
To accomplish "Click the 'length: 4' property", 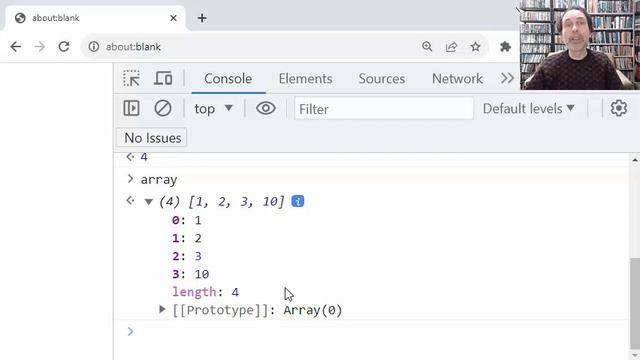I will [x=205, y=292].
